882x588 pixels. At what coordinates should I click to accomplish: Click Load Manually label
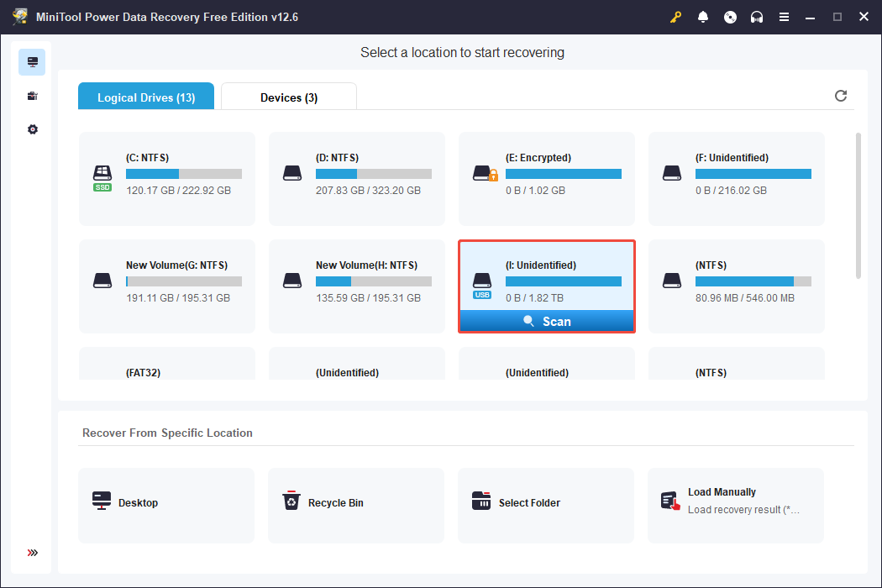722,491
